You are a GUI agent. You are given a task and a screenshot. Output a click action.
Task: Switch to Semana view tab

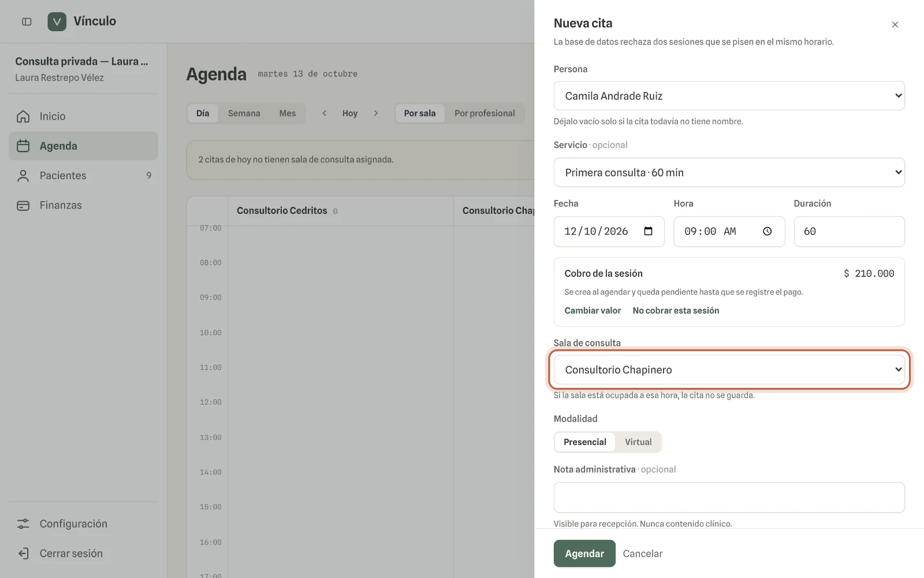click(244, 113)
